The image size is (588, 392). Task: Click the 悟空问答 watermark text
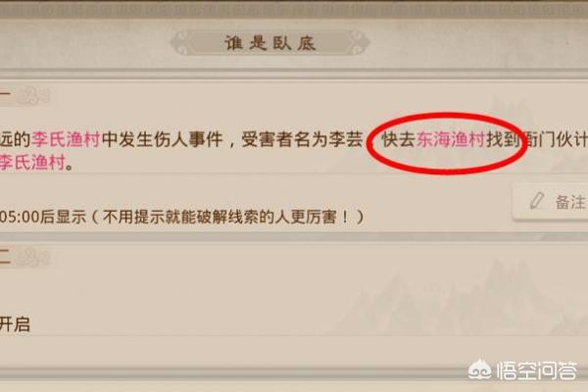click(x=537, y=371)
